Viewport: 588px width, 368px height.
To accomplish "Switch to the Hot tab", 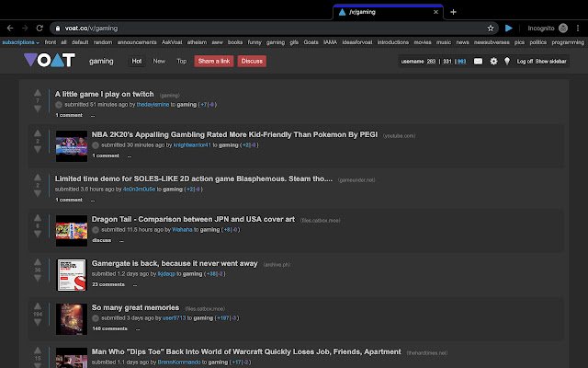I will click(137, 62).
